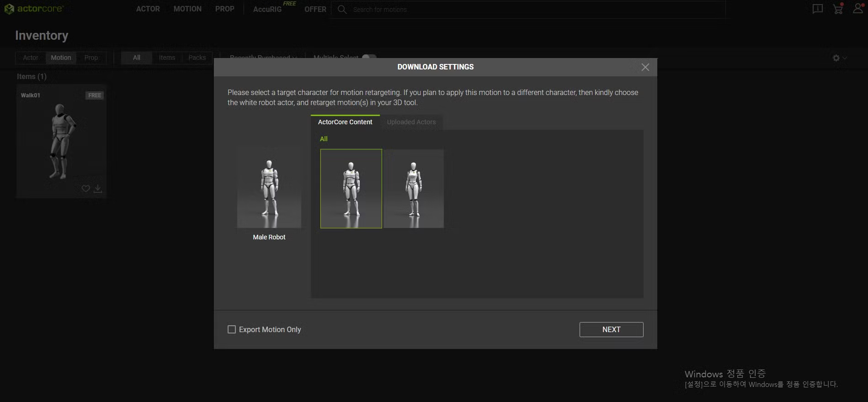Select the Prop inventory filter tab
The height and width of the screenshot is (402, 868).
tap(91, 58)
